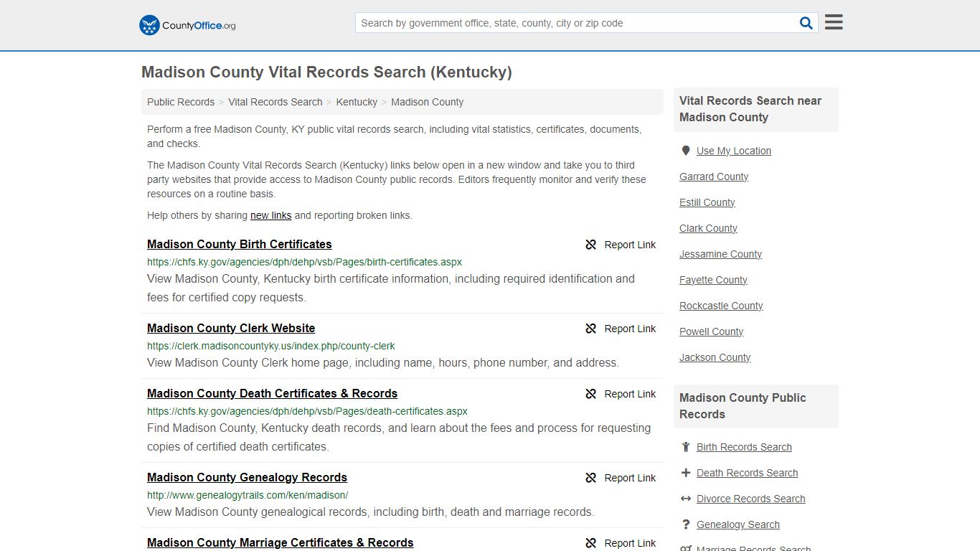Open Jackson County link
This screenshot has width=980, height=551.
[715, 357]
